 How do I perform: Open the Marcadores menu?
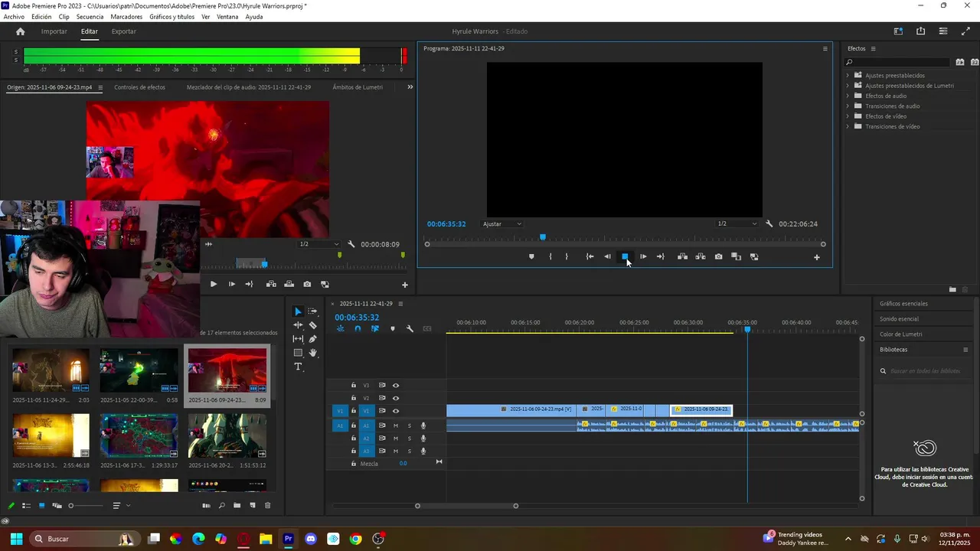click(126, 17)
